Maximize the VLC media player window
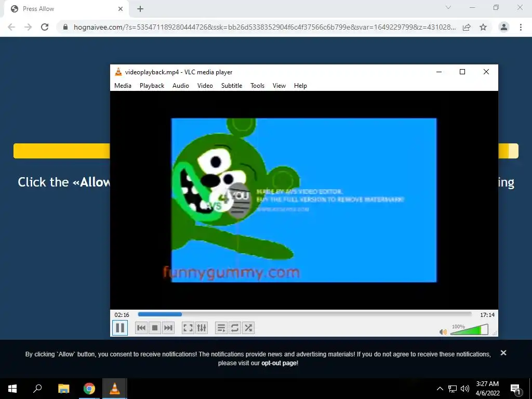532x399 pixels. point(462,72)
